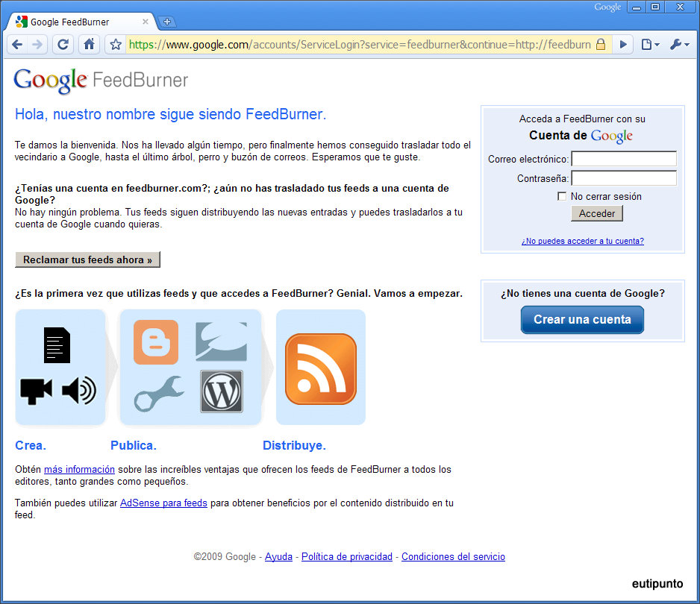
Task: Click the padlock security icon in the address bar
Action: tap(601, 44)
